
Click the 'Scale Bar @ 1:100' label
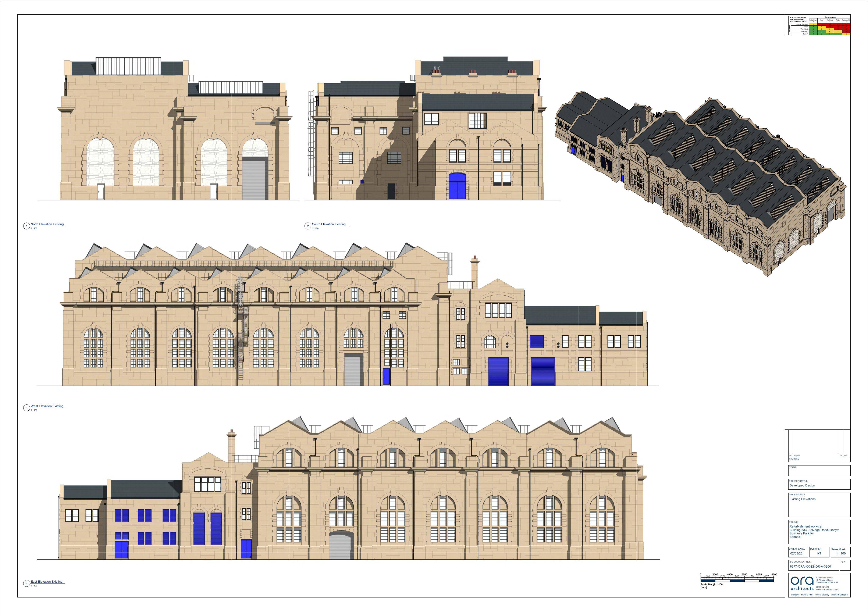click(x=711, y=585)
